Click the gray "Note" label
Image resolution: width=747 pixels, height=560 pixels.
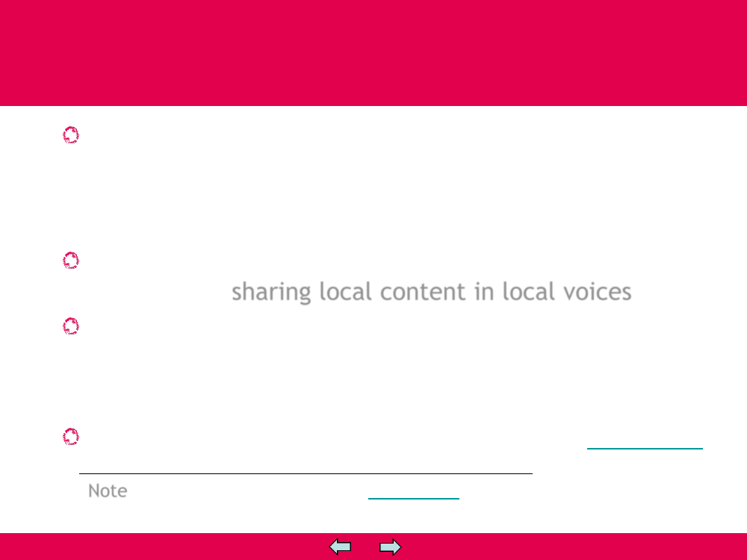[x=108, y=491]
